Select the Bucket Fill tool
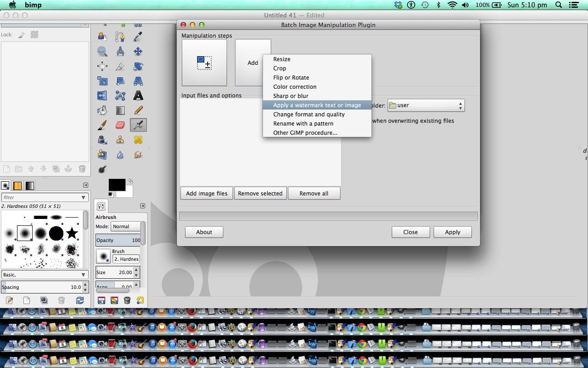 point(102,110)
